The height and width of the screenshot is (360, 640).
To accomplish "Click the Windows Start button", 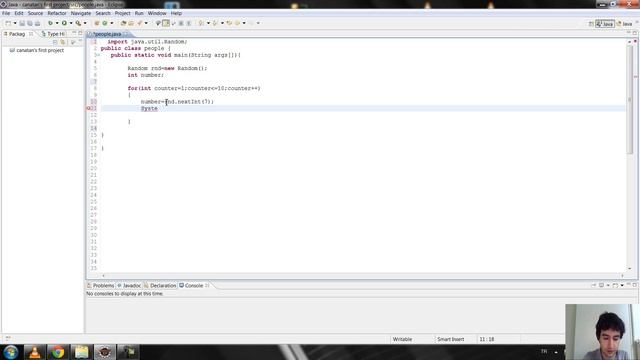I will click(x=11, y=352).
